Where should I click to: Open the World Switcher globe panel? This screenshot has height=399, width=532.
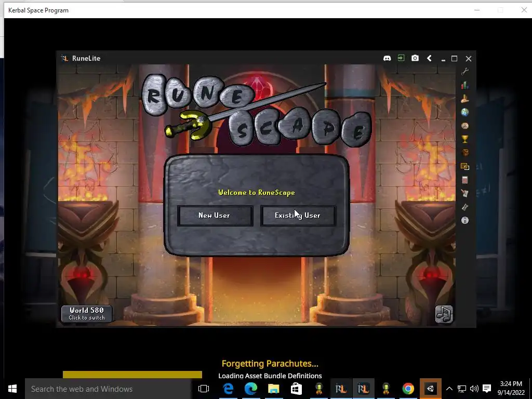point(465,112)
